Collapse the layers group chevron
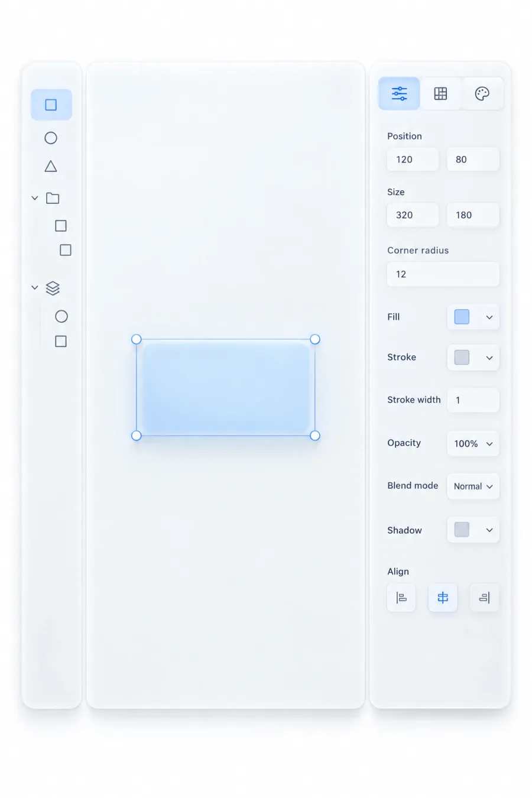The width and height of the screenshot is (532, 798). [x=35, y=287]
